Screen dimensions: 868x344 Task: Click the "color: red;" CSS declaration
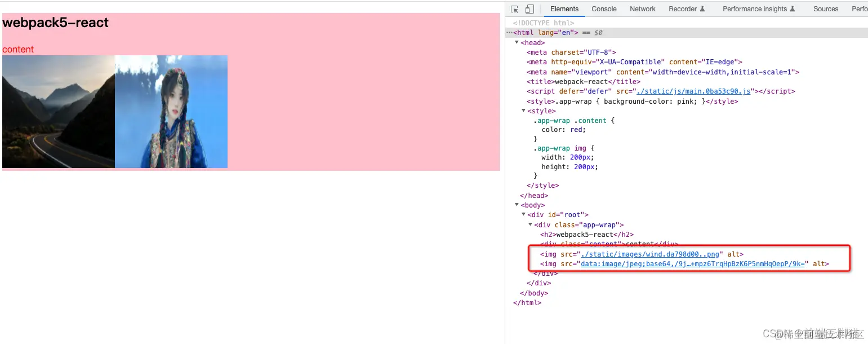pyautogui.click(x=564, y=130)
